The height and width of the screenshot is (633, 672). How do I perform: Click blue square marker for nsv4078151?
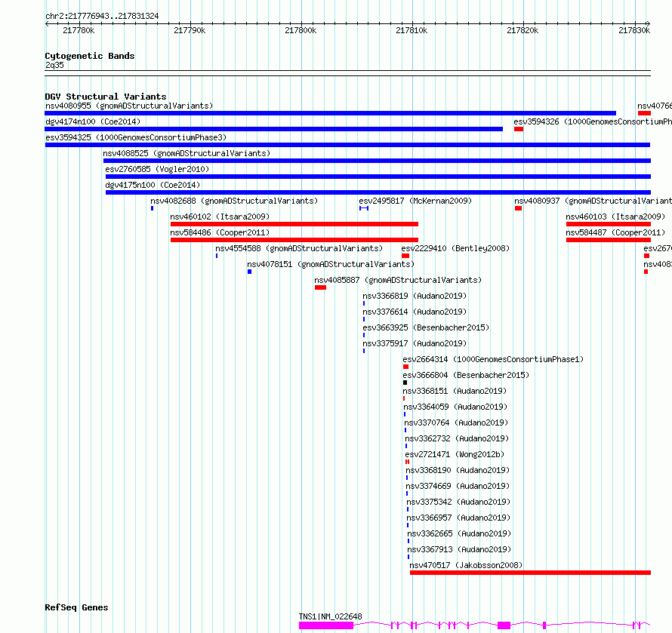point(249,272)
